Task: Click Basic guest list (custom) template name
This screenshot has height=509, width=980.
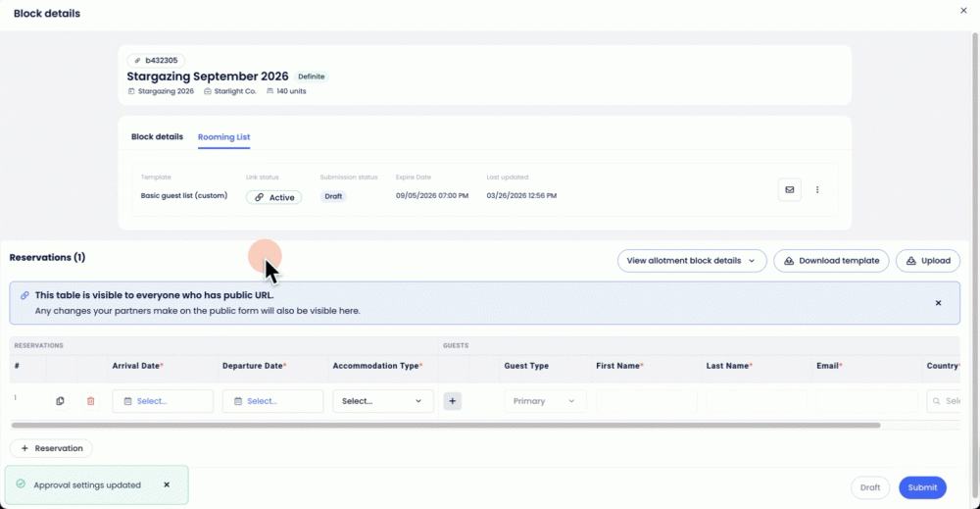Action: click(184, 196)
